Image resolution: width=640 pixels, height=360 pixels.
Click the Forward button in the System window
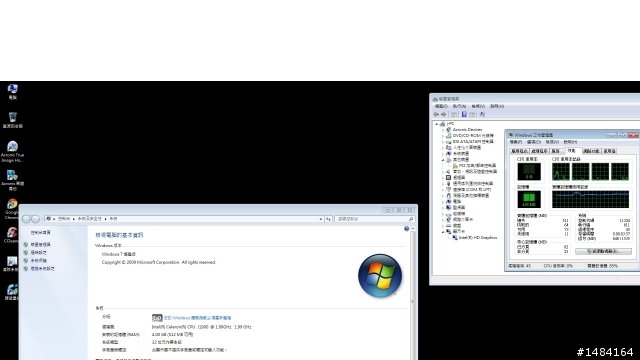[36, 219]
